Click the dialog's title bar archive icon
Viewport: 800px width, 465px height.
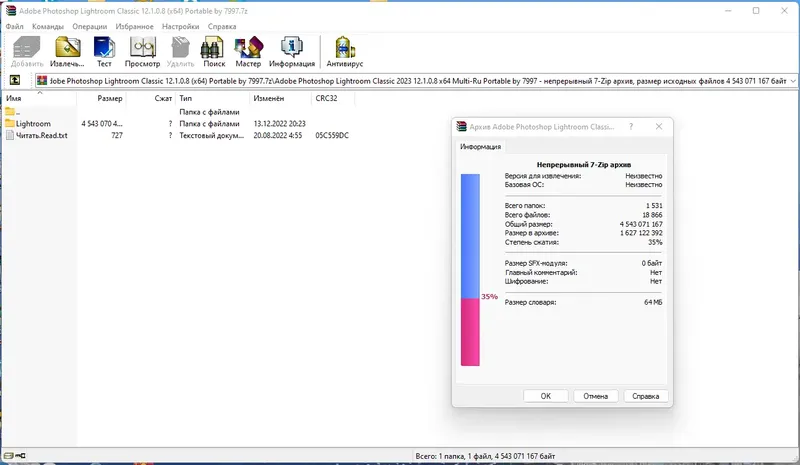pos(462,127)
